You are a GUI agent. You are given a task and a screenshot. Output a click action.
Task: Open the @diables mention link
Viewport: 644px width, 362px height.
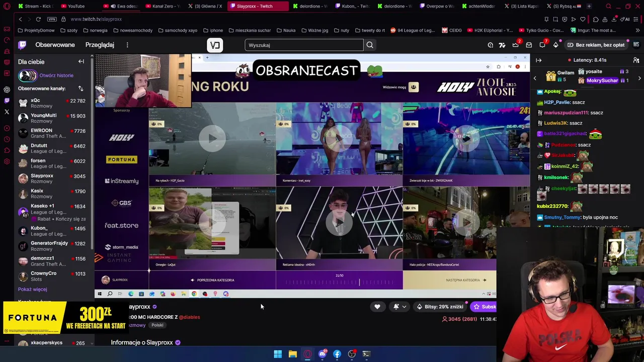tap(189, 317)
